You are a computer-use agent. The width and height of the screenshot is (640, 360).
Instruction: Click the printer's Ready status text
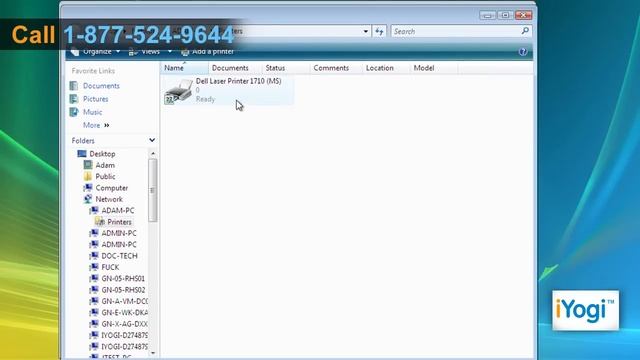point(205,99)
